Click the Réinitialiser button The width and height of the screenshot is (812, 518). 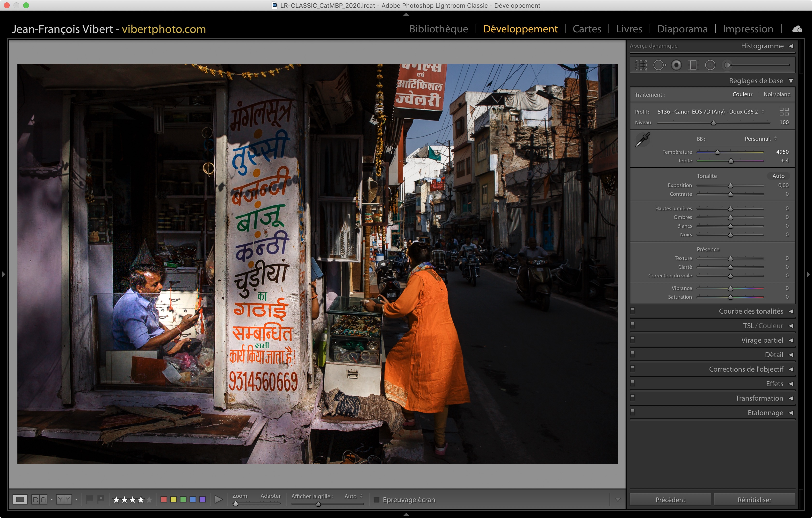click(754, 499)
